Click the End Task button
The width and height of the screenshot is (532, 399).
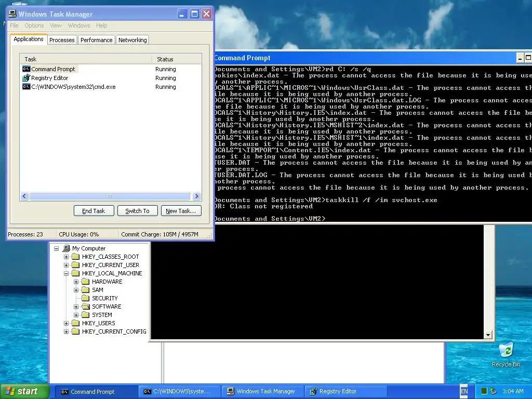point(94,211)
